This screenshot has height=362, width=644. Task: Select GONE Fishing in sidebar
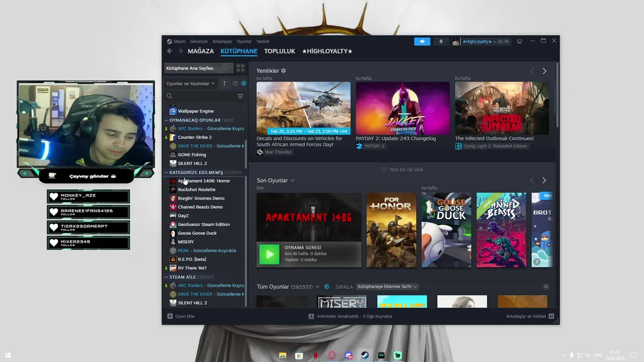(192, 155)
